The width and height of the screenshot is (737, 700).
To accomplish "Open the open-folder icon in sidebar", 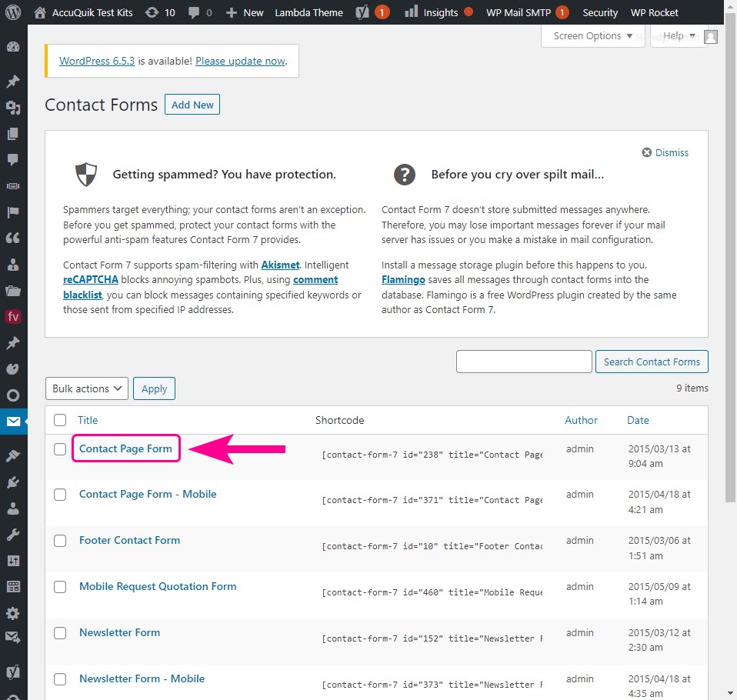I will pyautogui.click(x=13, y=291).
